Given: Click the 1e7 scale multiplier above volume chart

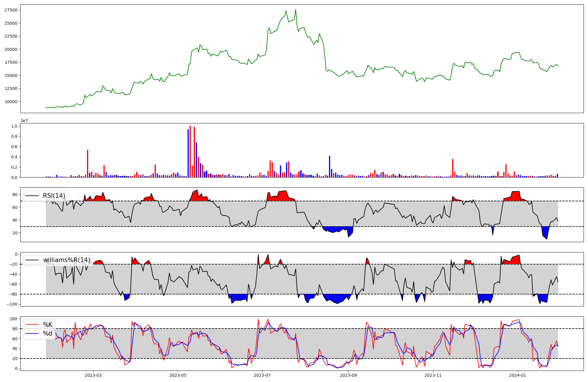Looking at the screenshot, I should coord(24,120).
